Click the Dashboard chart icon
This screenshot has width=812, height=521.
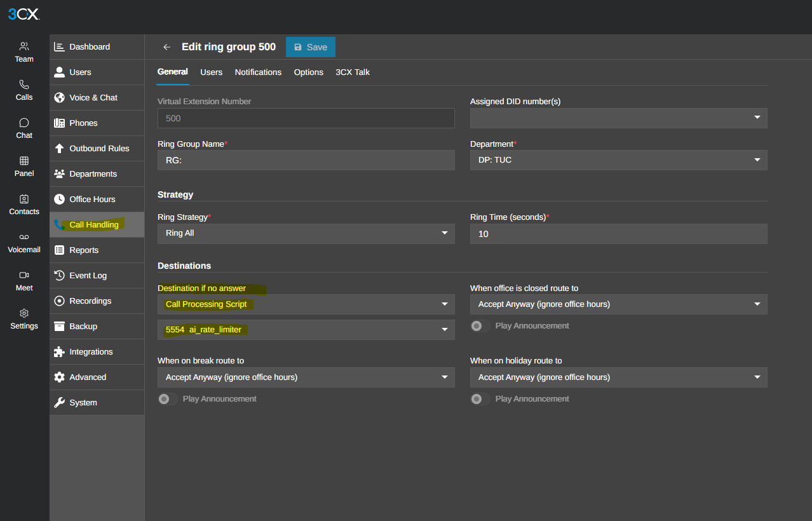[x=60, y=46]
